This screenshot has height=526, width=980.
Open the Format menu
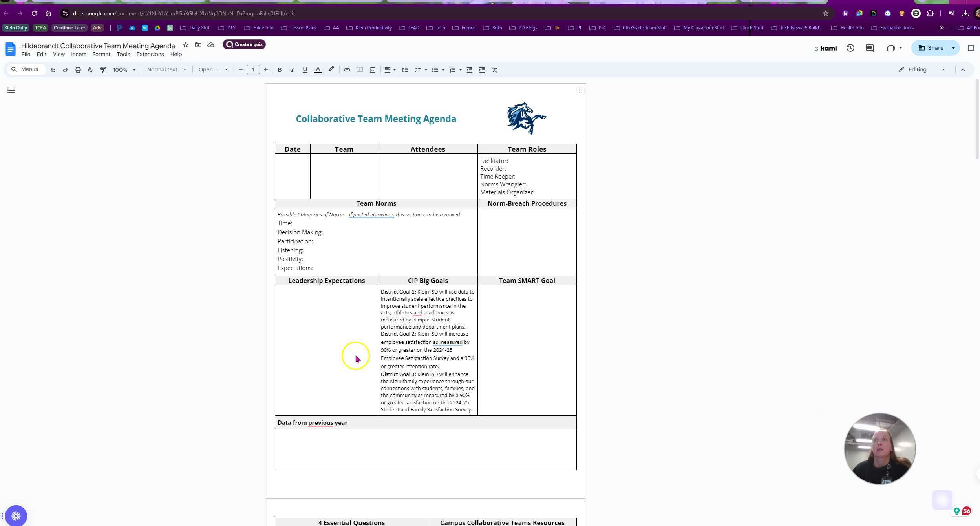pyautogui.click(x=101, y=55)
